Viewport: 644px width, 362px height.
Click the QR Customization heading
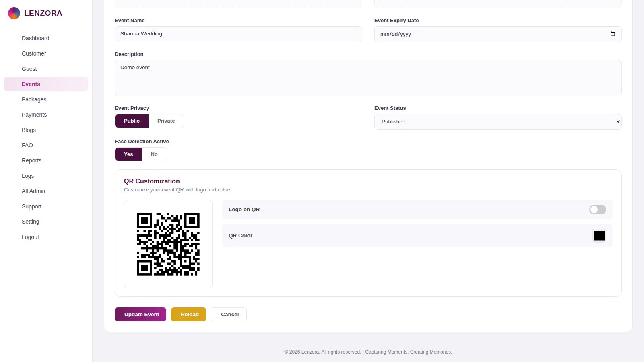click(x=152, y=181)
